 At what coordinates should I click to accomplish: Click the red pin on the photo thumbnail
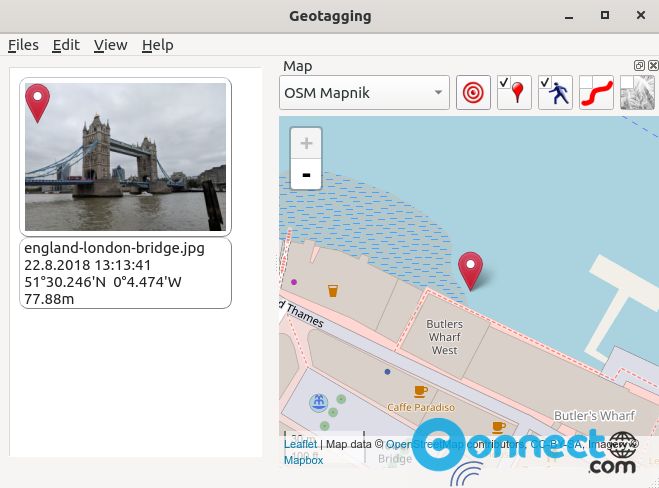37,103
